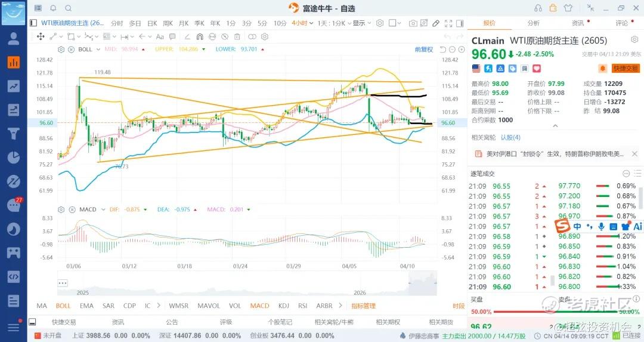This screenshot has height=342, width=644.
Task: Open the 4小时 timeframe dropdown
Action: (x=303, y=23)
